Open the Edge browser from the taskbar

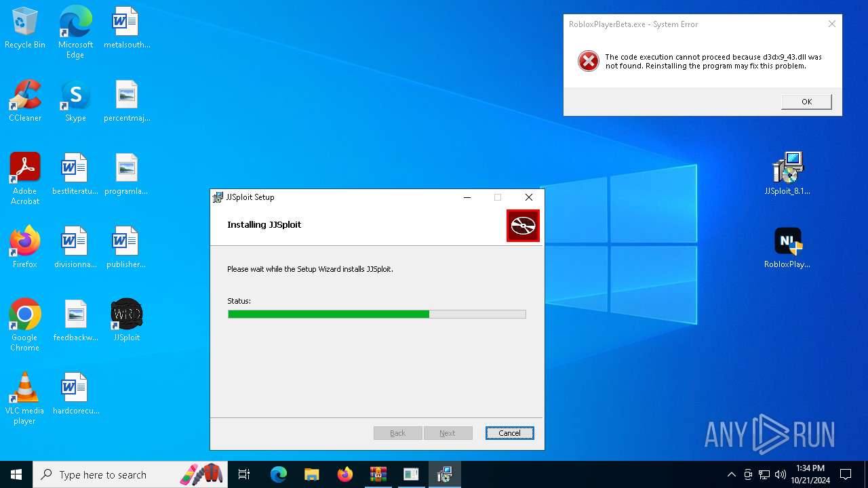tap(279, 474)
